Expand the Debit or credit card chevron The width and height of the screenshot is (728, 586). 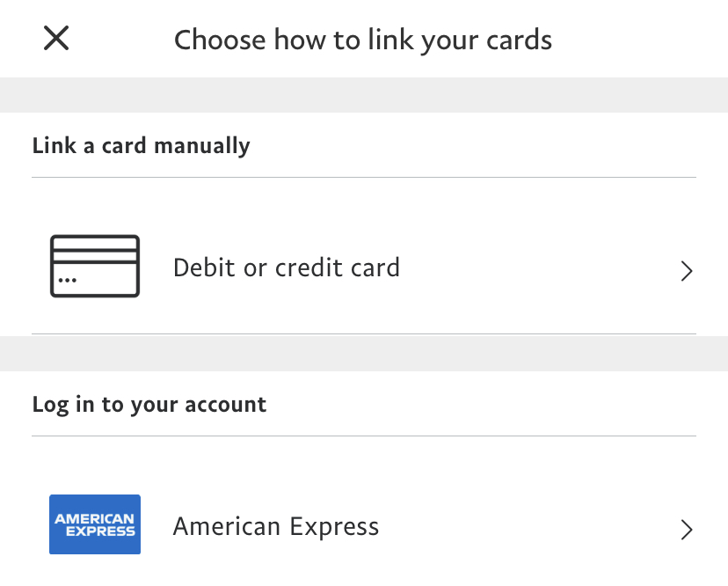tap(687, 271)
